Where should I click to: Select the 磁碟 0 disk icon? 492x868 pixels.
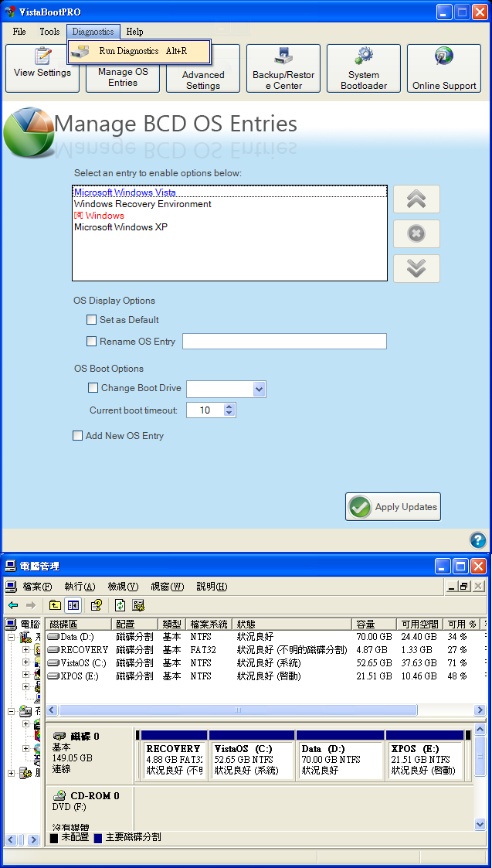[59, 737]
